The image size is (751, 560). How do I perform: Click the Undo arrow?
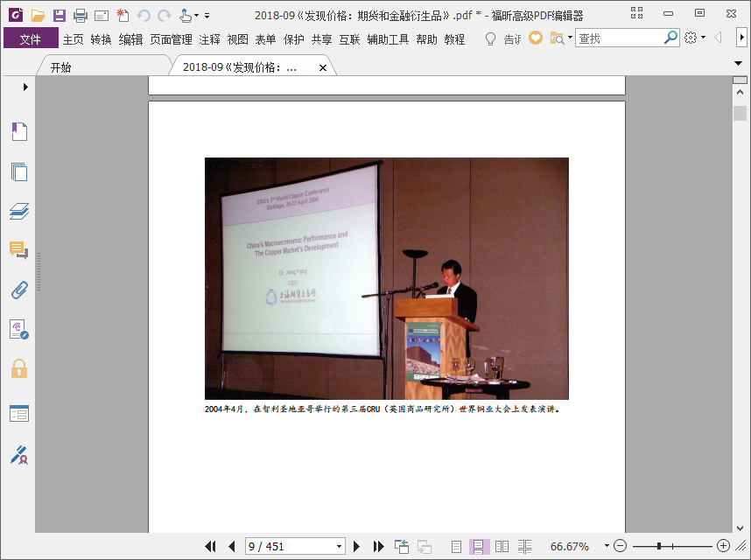[144, 16]
